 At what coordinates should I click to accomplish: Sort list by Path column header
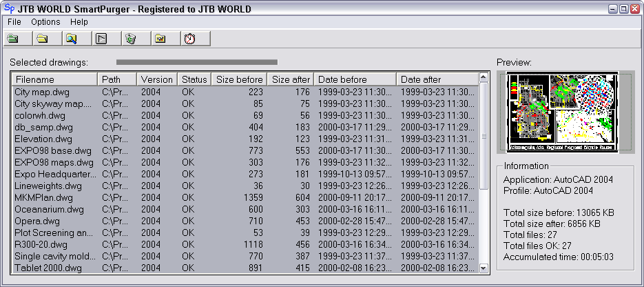pyautogui.click(x=117, y=79)
